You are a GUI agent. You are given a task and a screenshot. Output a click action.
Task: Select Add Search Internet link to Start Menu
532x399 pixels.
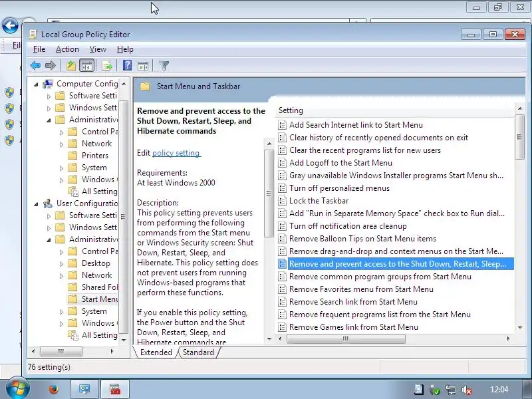(x=356, y=125)
